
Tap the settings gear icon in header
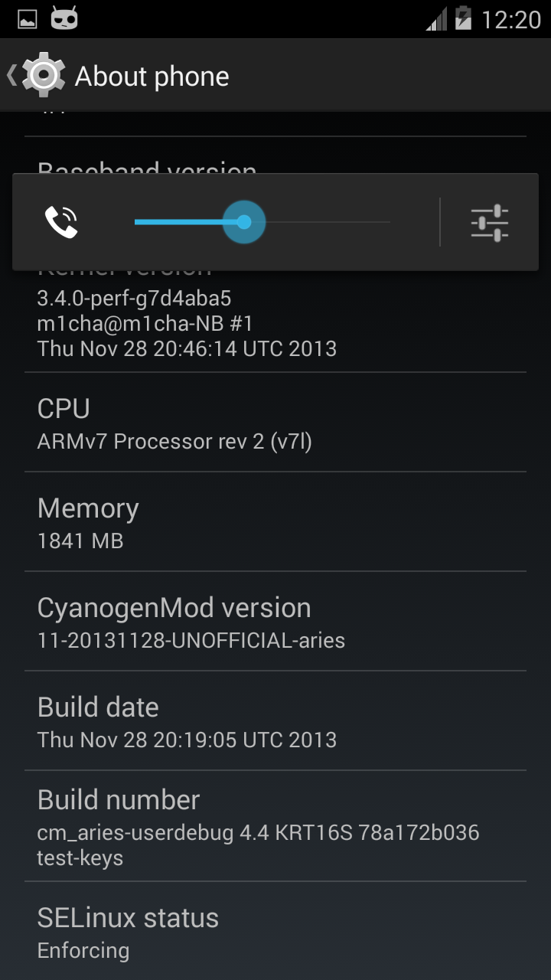tap(44, 75)
